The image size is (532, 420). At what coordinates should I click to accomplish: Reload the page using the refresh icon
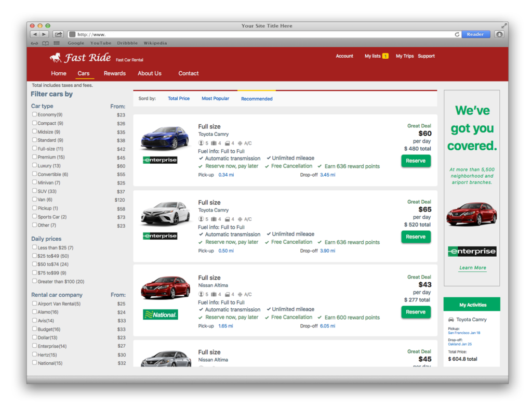point(457,34)
